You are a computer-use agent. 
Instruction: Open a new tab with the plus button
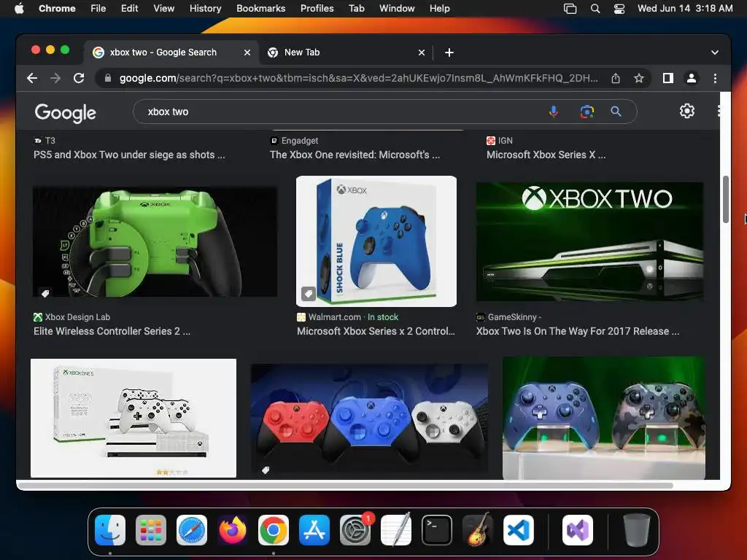point(449,52)
